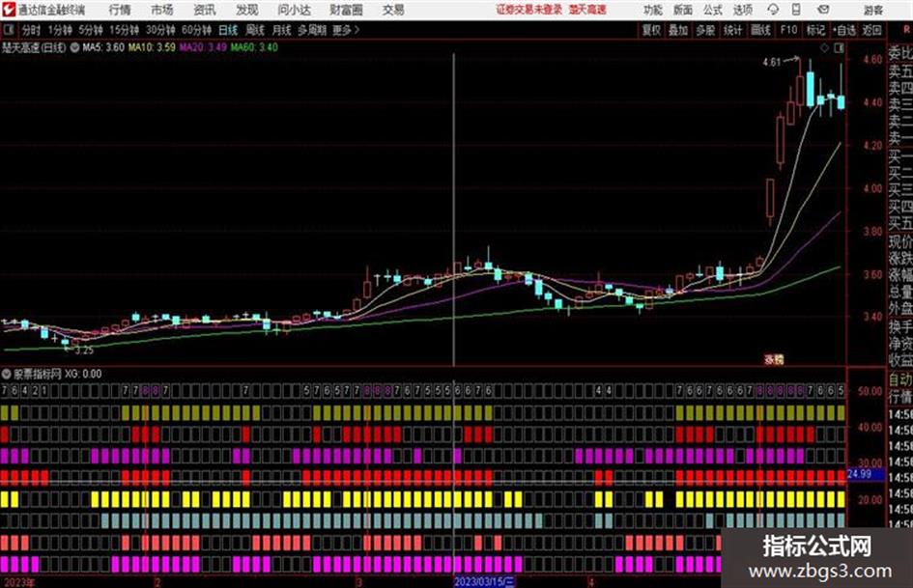This screenshot has height=588, width=913.
Task: Toggle the left panel icon beside 分时
Action: pos(9,30)
